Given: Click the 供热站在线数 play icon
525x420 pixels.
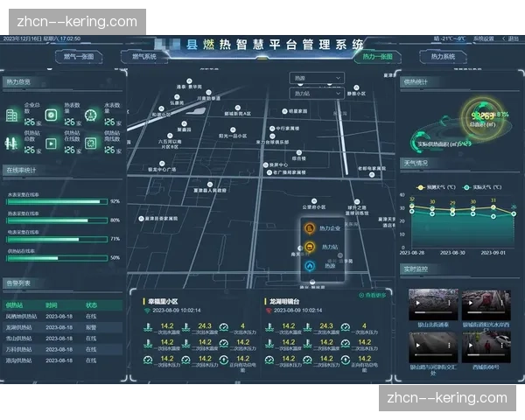Looking at the screenshot, I should (51, 143).
